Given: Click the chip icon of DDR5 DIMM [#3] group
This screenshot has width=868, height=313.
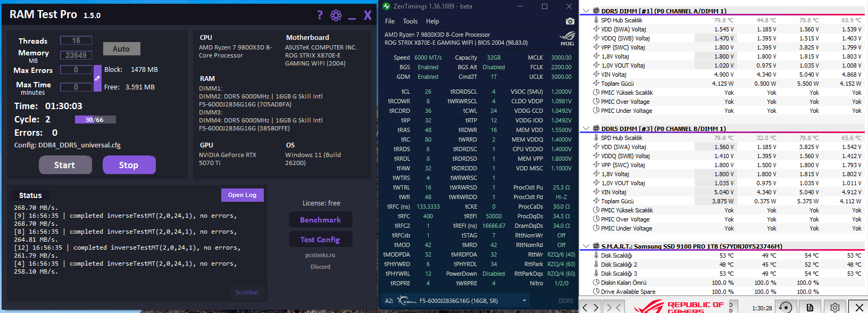Looking at the screenshot, I should pyautogui.click(x=596, y=128).
